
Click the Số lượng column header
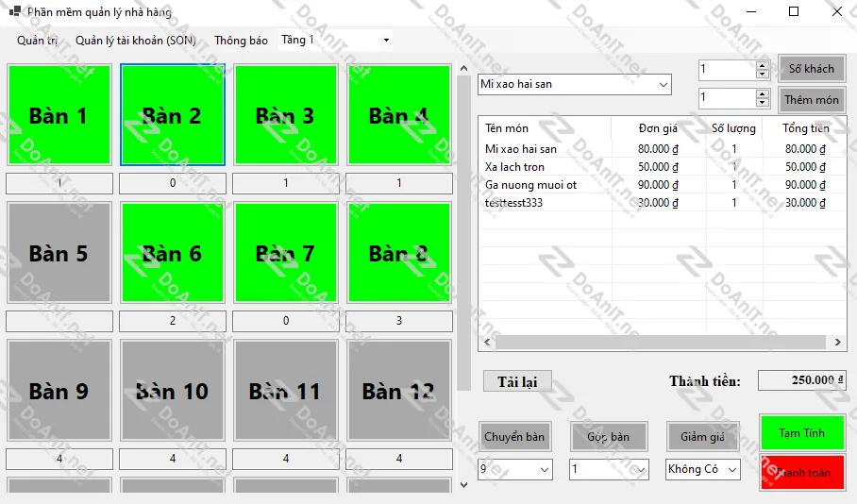[x=733, y=128]
